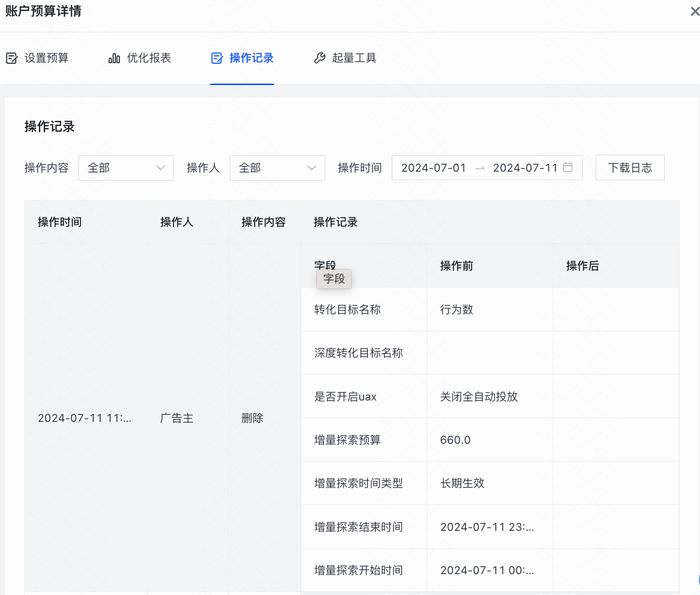
Task: Click the wrench icon beside 起量工具
Action: click(x=320, y=58)
